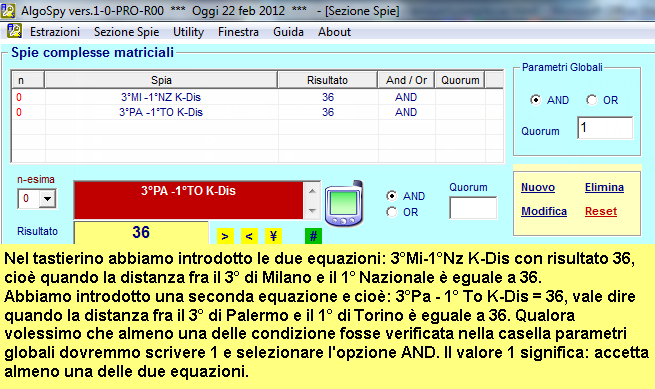The height and width of the screenshot is (389, 655).
Task: Click the red 0 in the 3°PA row
Action: [x=19, y=112]
